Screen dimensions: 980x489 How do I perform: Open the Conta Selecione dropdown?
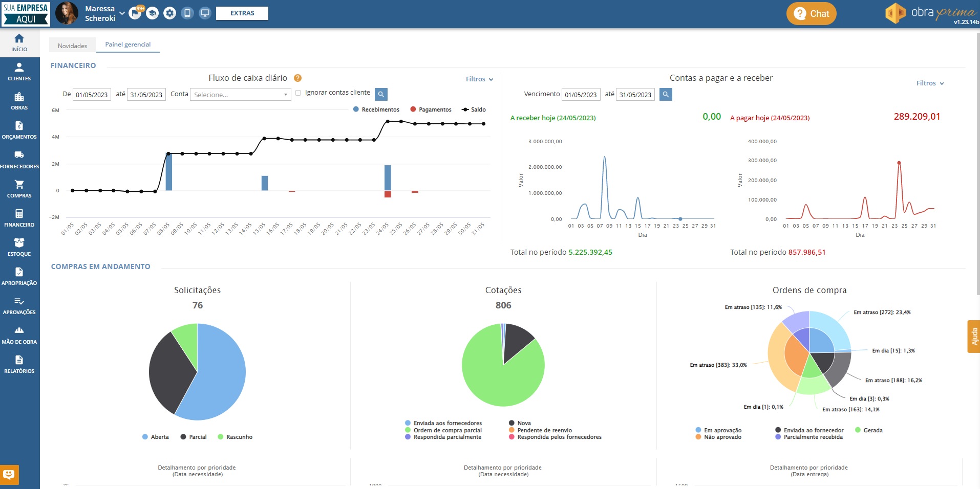pos(240,95)
